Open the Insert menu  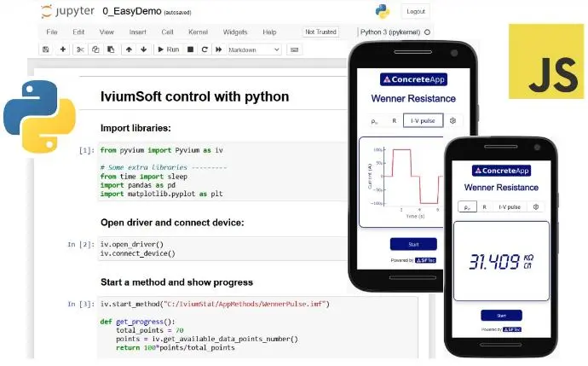[137, 32]
